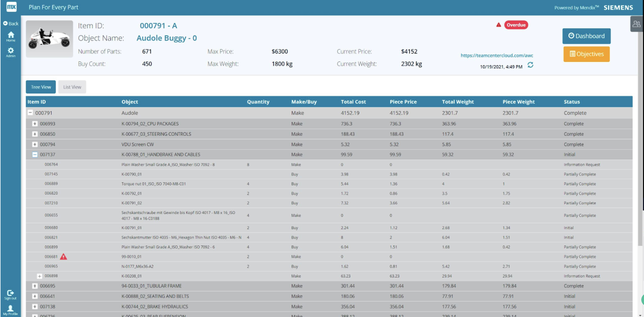644x317 pixels.
Task: Switch to List View tab
Action: coord(72,87)
